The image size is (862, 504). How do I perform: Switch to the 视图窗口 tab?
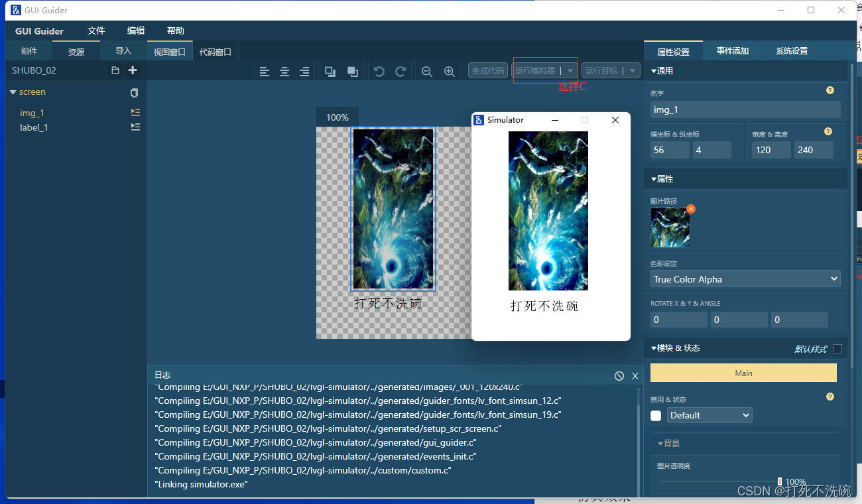click(169, 52)
